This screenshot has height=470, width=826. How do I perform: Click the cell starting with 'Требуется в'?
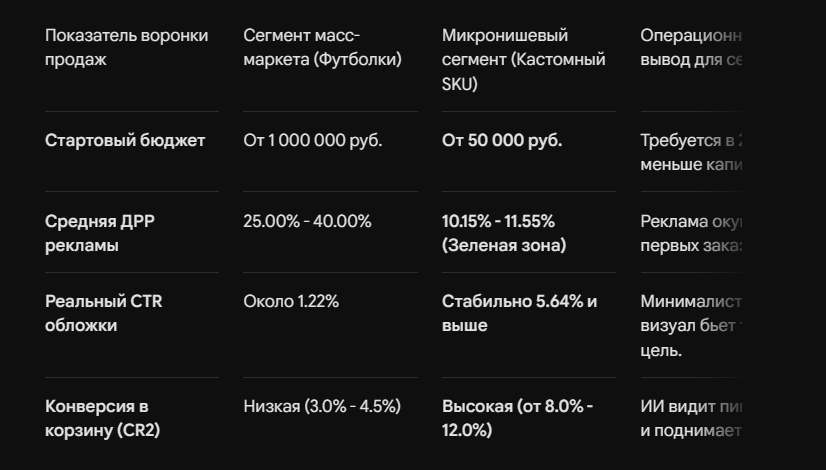point(691,152)
